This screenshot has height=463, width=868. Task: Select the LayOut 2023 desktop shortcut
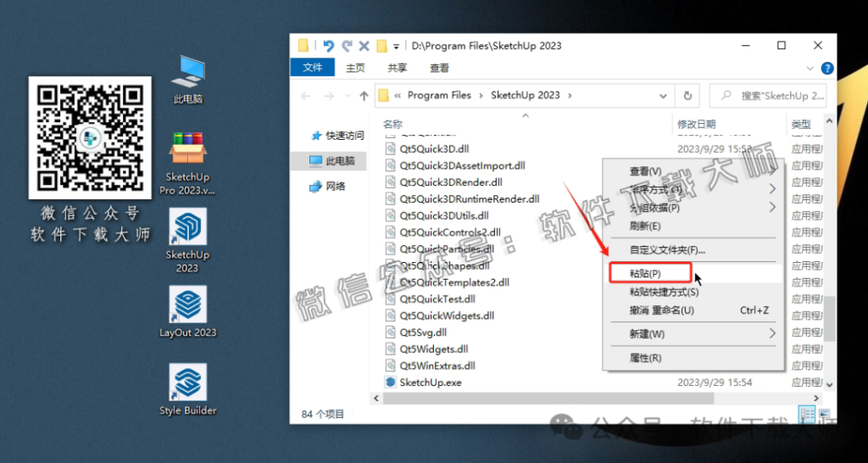click(187, 312)
